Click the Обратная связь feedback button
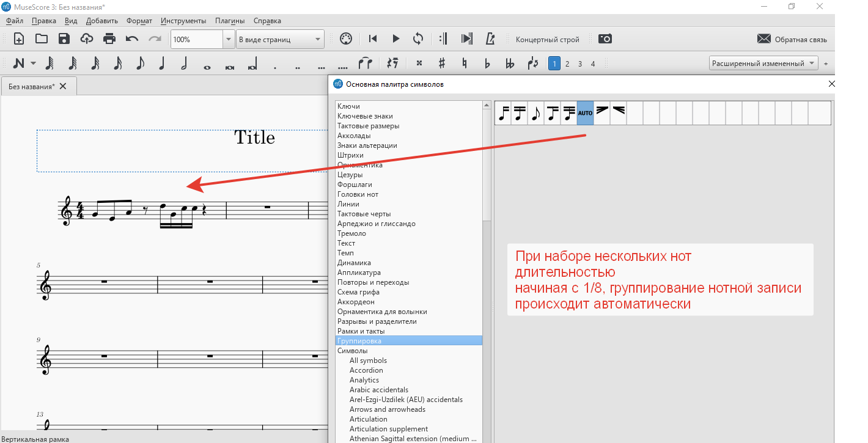The width and height of the screenshot is (868, 443). (792, 40)
